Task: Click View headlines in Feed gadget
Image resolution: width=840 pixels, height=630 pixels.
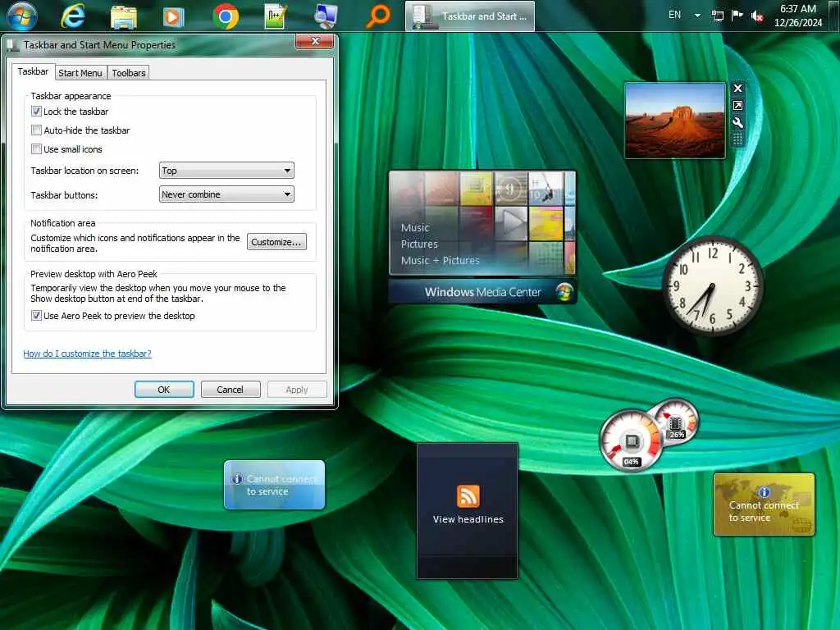Action: (468, 519)
